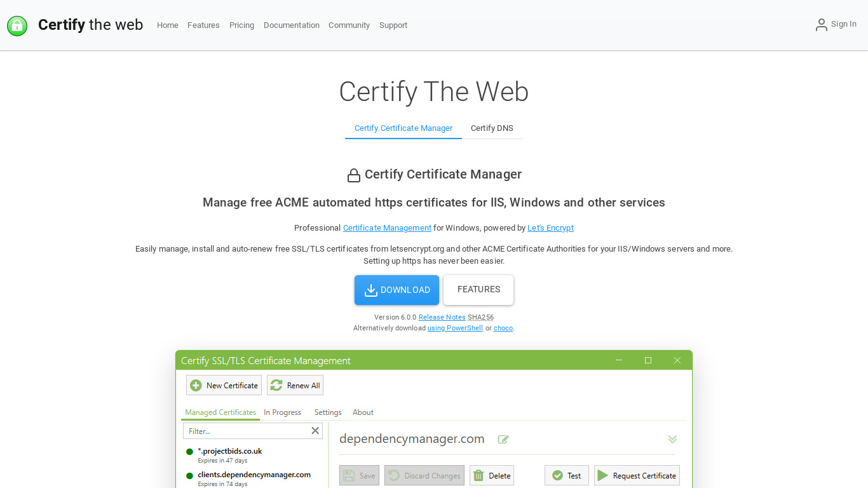The height and width of the screenshot is (488, 868).
Task: Click the blue DOWNLOAD button
Action: click(397, 290)
